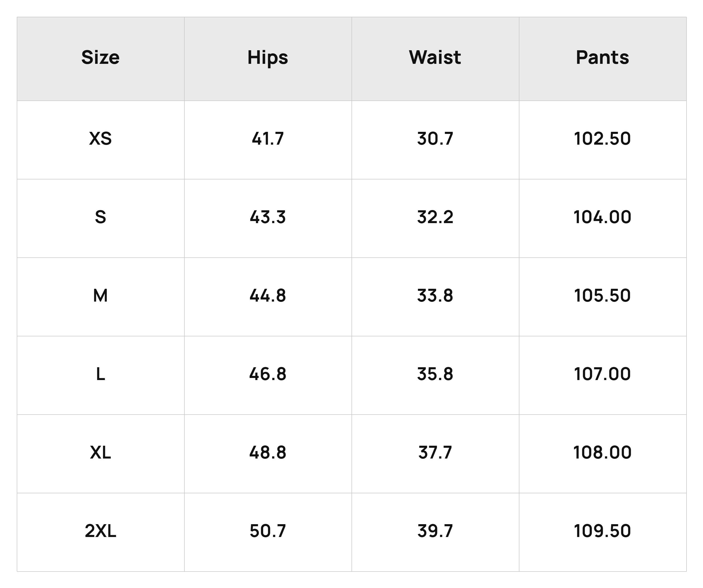Image resolution: width=703 pixels, height=588 pixels.
Task: Click hips value 41.7
Action: (x=268, y=139)
